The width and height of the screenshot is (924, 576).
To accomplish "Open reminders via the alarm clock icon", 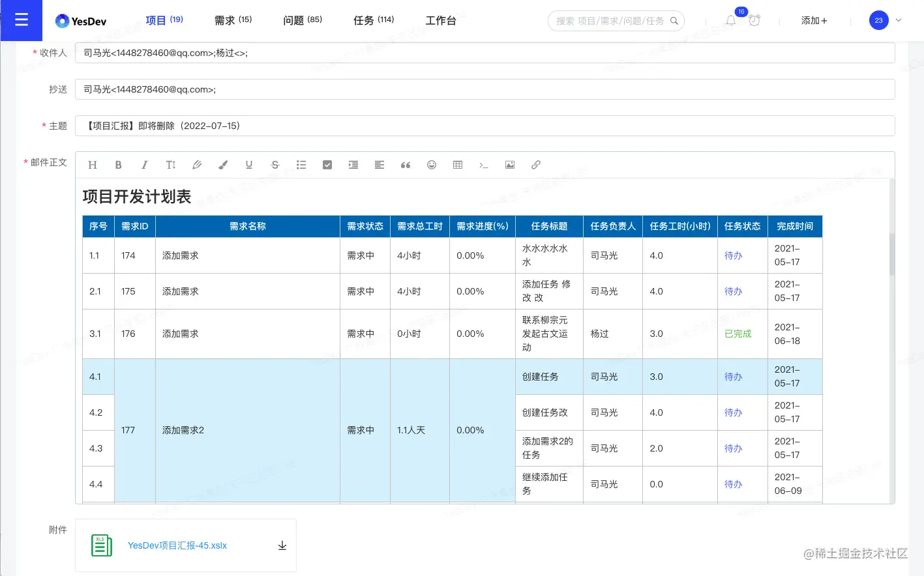I will pyautogui.click(x=754, y=20).
